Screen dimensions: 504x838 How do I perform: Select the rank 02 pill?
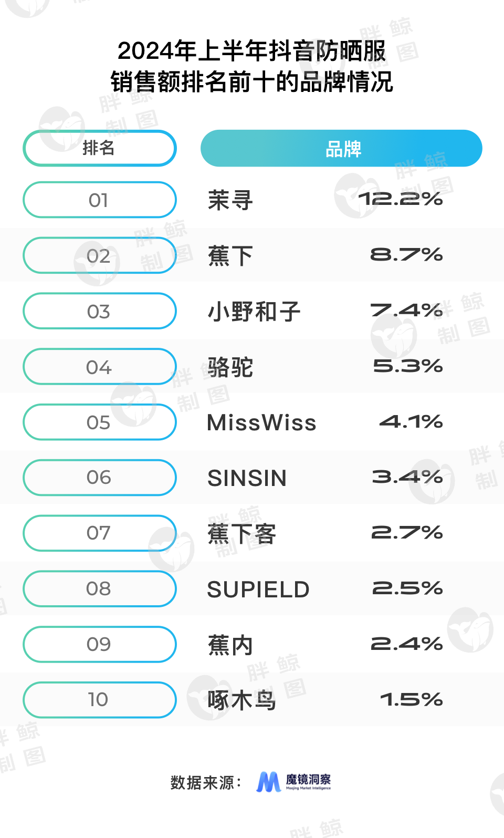[x=99, y=256]
